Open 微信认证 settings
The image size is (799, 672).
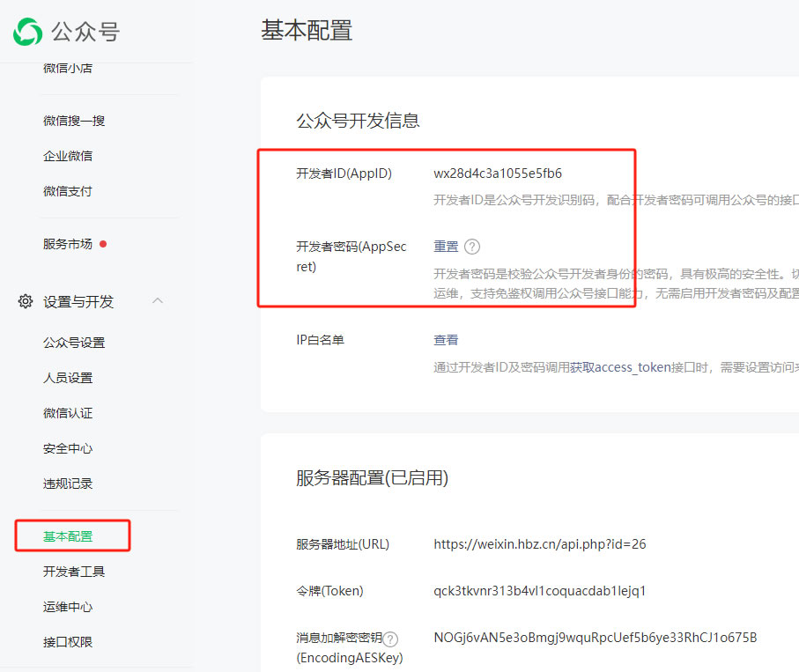(68, 413)
